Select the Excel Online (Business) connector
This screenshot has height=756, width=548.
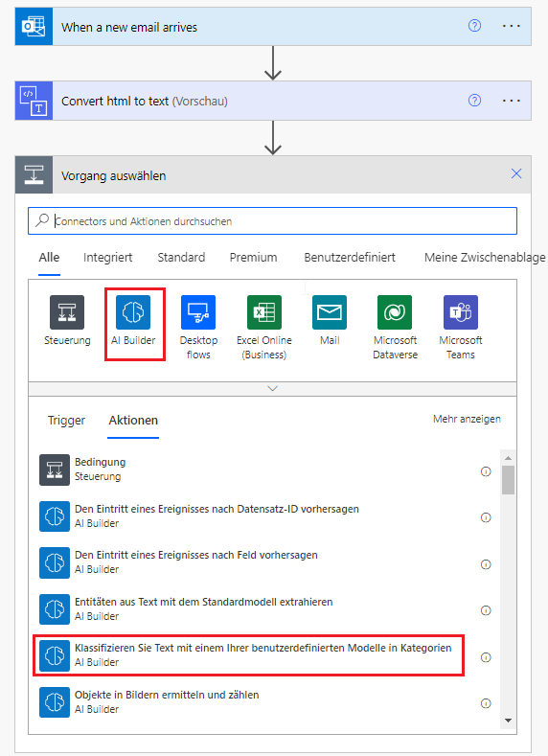(x=264, y=312)
